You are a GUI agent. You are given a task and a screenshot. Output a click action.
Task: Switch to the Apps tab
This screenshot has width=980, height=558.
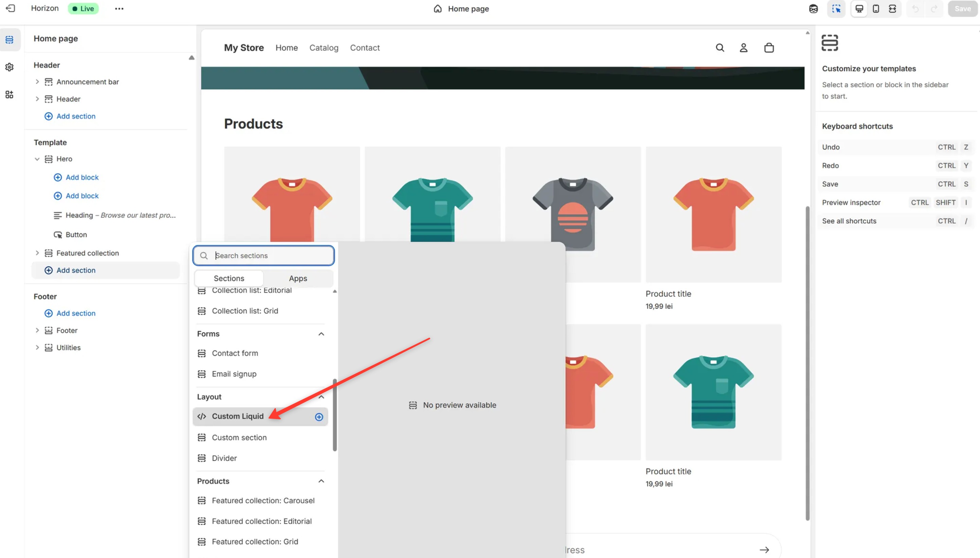[x=298, y=278]
